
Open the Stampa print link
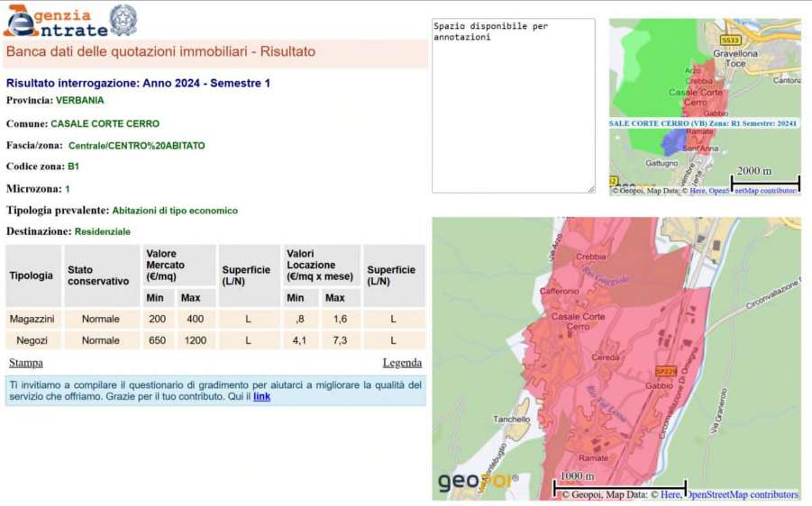tap(25, 363)
